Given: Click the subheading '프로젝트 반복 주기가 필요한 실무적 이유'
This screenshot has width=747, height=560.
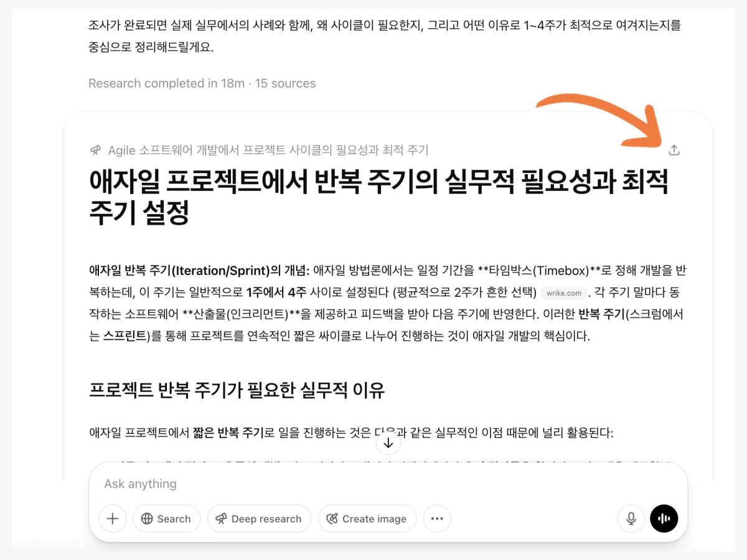Looking at the screenshot, I should (237, 390).
